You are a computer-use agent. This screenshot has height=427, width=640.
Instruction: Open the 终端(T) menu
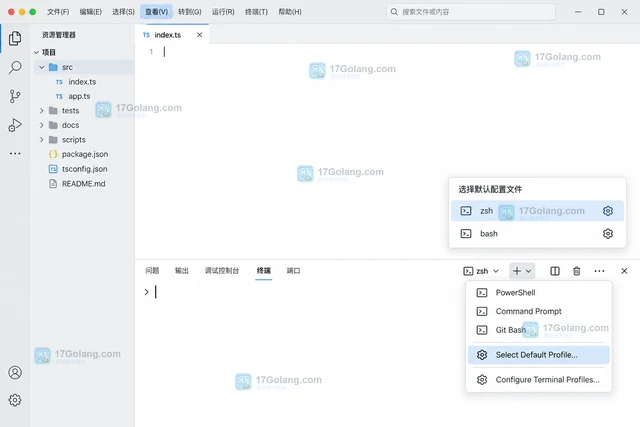pyautogui.click(x=256, y=12)
